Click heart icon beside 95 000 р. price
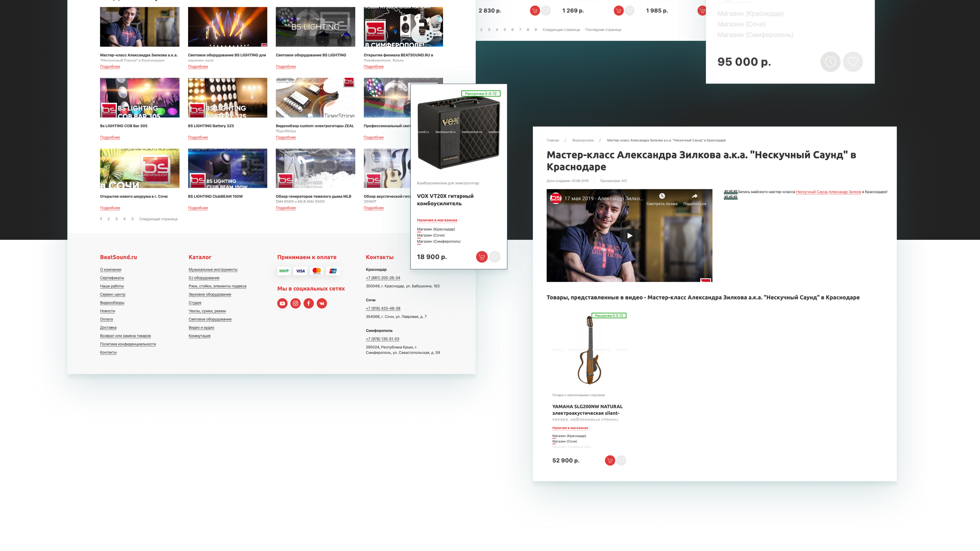The height and width of the screenshot is (551, 980). click(x=853, y=61)
